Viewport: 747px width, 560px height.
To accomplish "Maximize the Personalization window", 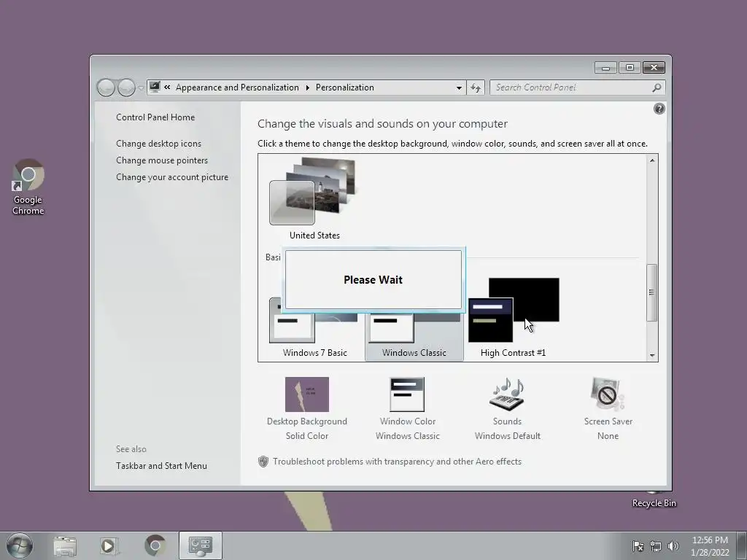I will 630,68.
